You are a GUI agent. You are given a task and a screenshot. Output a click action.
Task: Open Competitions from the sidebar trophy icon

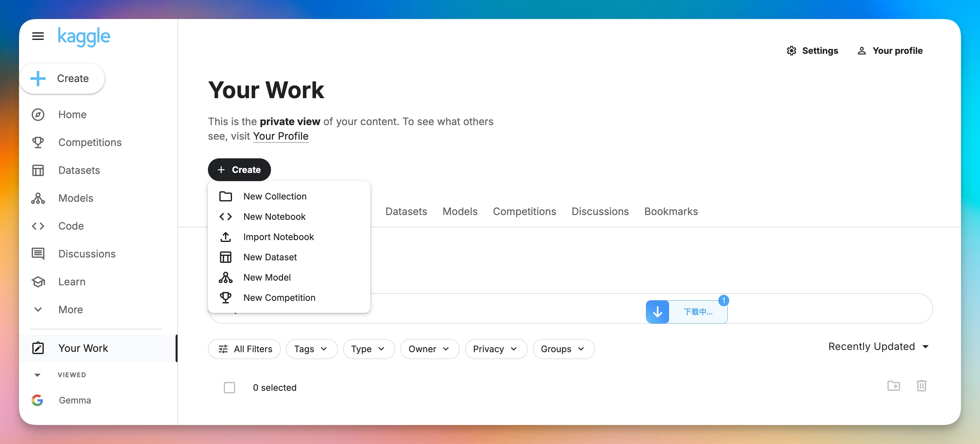pyautogui.click(x=38, y=142)
